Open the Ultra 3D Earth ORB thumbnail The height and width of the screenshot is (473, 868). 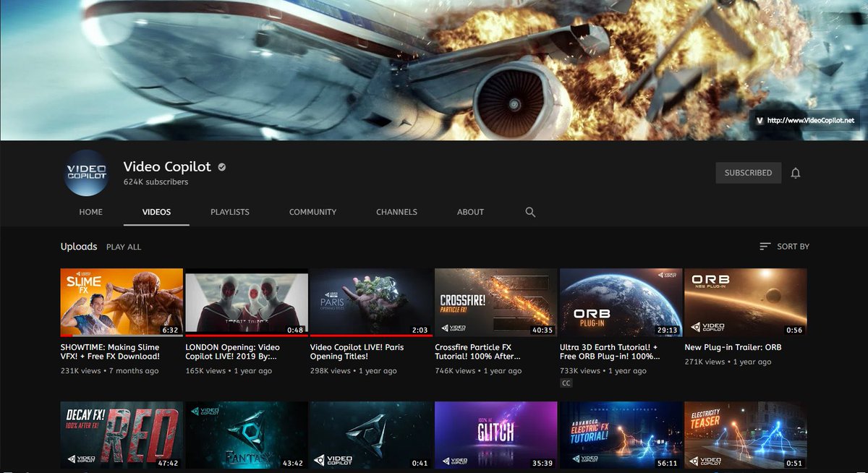click(x=621, y=303)
